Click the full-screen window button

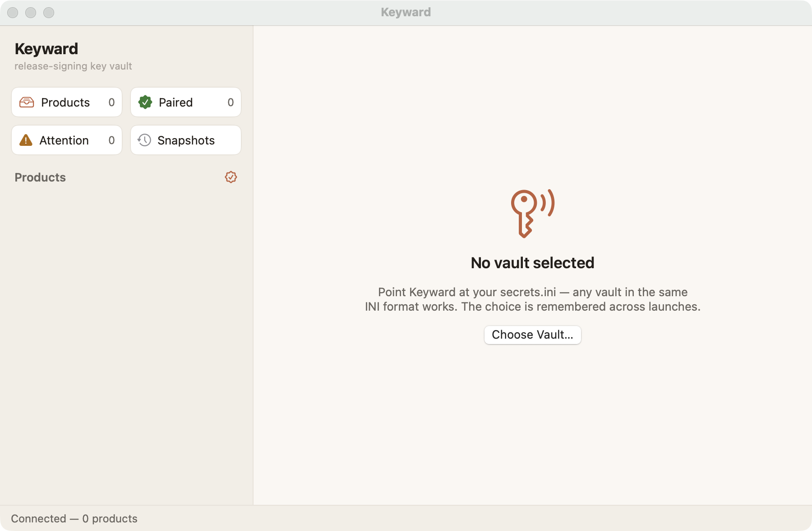click(49, 13)
